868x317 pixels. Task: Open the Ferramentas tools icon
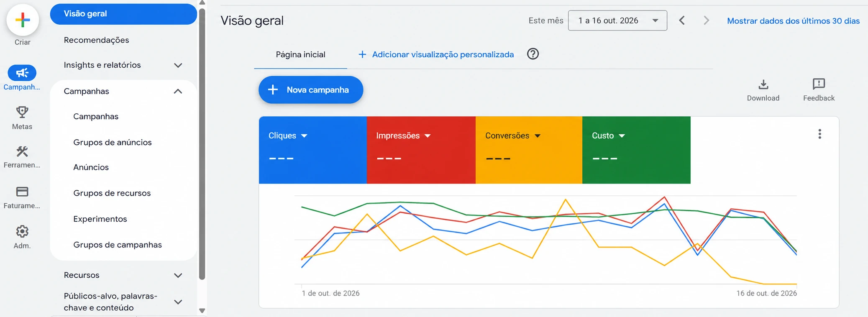pos(22,151)
